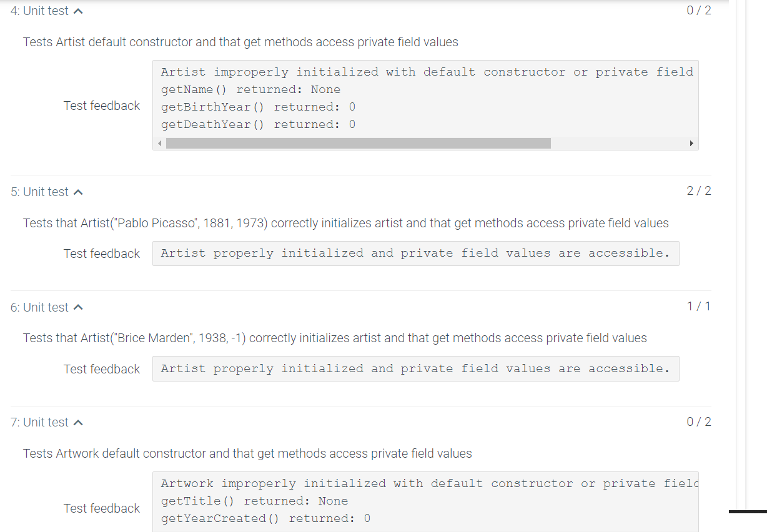767x532 pixels.
Task: Click the score "0 / 2" for test 7
Action: 698,421
